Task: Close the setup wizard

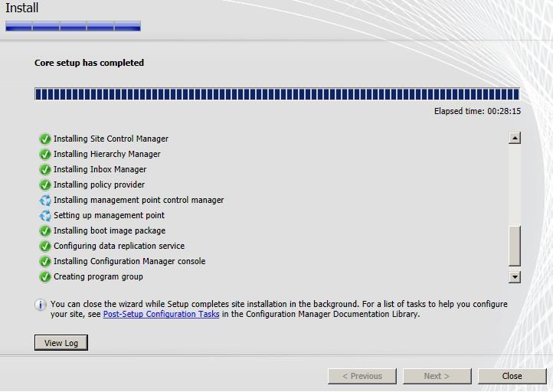Action: click(x=512, y=376)
